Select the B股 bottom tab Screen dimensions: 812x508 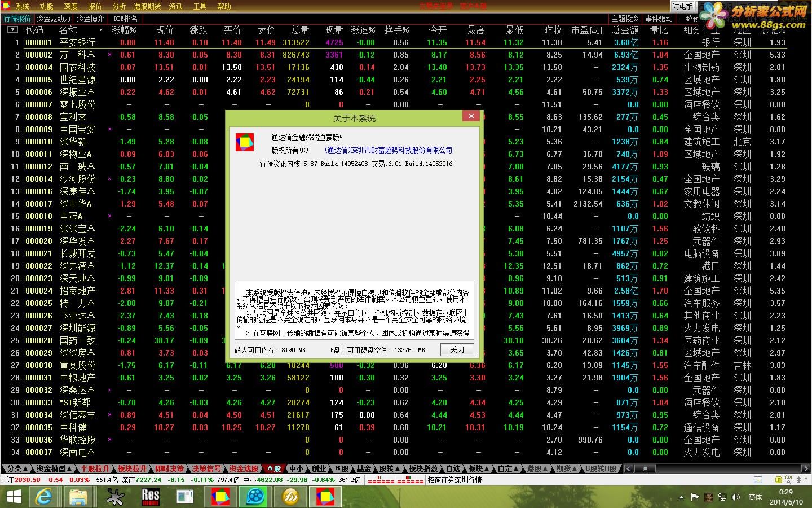pos(342,468)
